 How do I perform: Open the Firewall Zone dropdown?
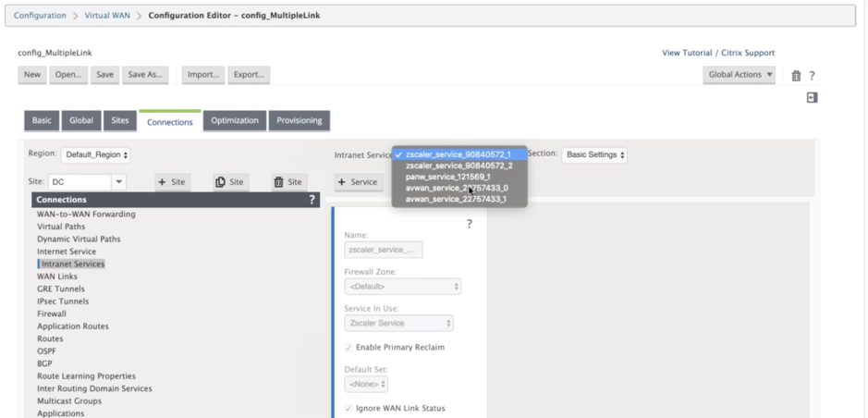tap(402, 287)
